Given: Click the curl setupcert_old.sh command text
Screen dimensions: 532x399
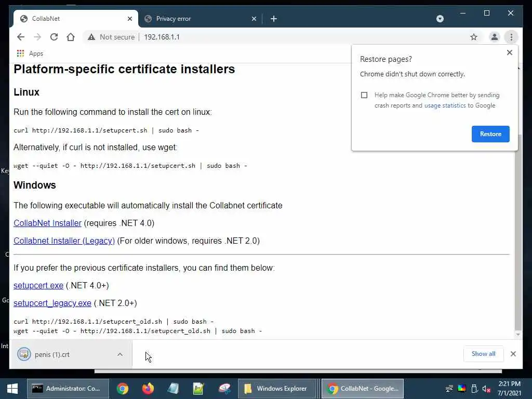Looking at the screenshot, I should coord(114,321).
